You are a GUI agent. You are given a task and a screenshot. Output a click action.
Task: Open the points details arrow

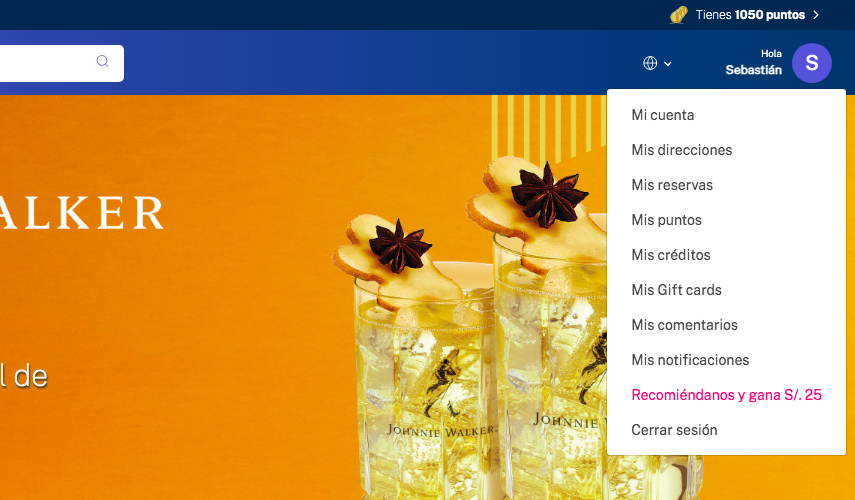pyautogui.click(x=816, y=15)
